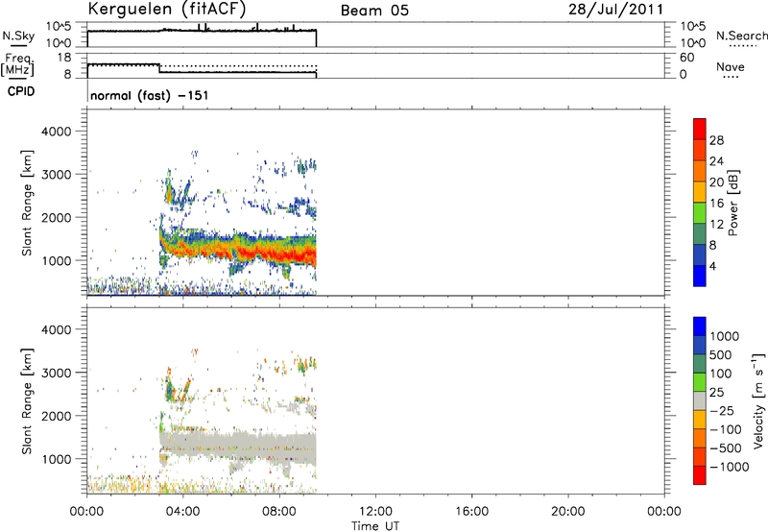Select the "normal (fast) -151" CPID text

coord(150,95)
